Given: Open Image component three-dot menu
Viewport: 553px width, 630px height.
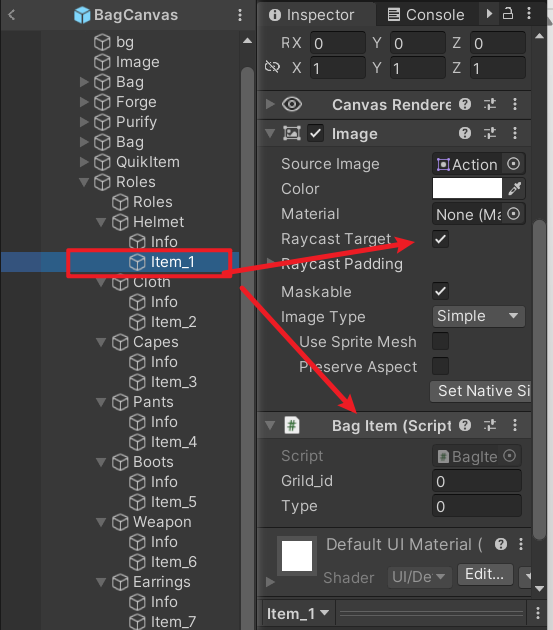Looking at the screenshot, I should click(x=515, y=133).
